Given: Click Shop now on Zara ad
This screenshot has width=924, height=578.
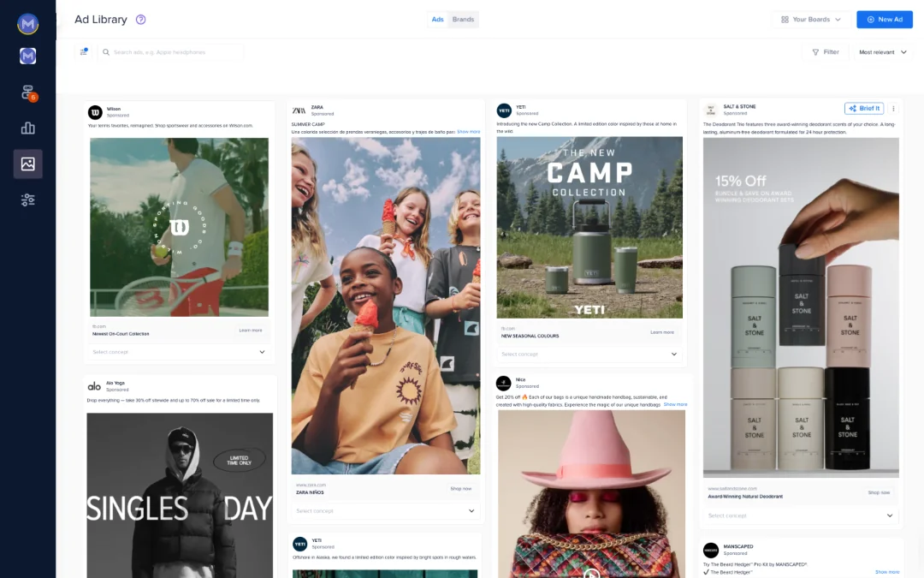Looking at the screenshot, I should (x=461, y=488).
